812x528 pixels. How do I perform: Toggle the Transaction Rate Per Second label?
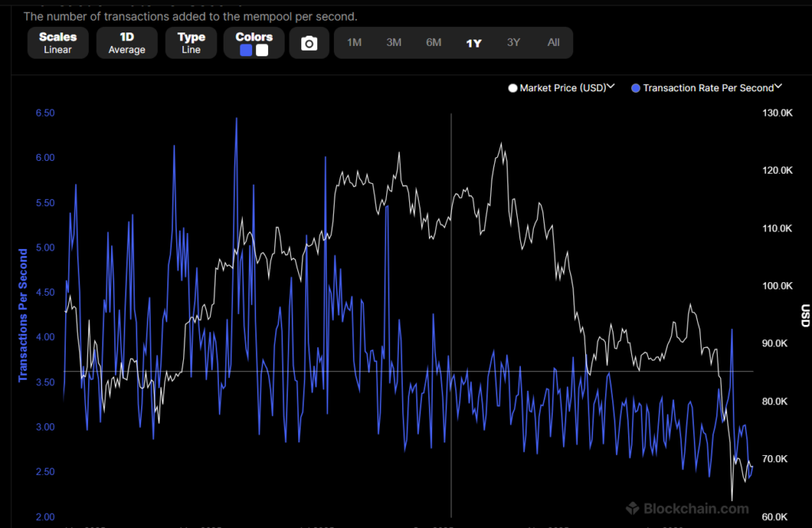[707, 88]
